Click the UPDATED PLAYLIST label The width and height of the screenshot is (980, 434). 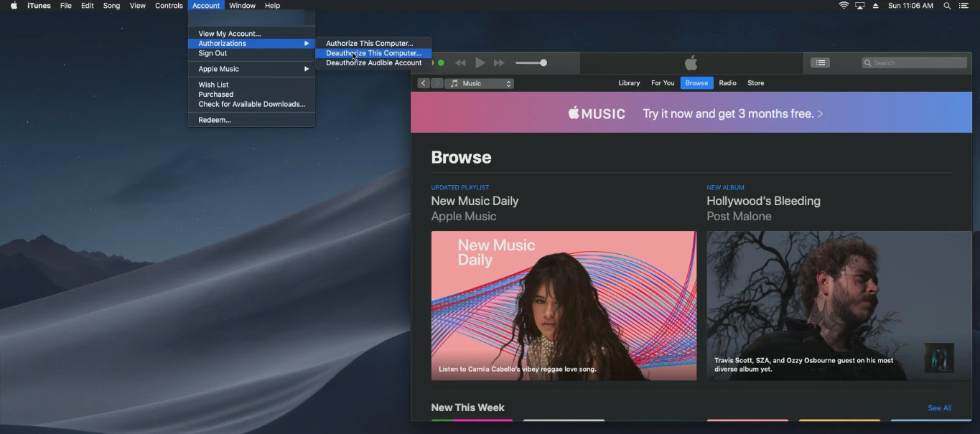click(459, 188)
